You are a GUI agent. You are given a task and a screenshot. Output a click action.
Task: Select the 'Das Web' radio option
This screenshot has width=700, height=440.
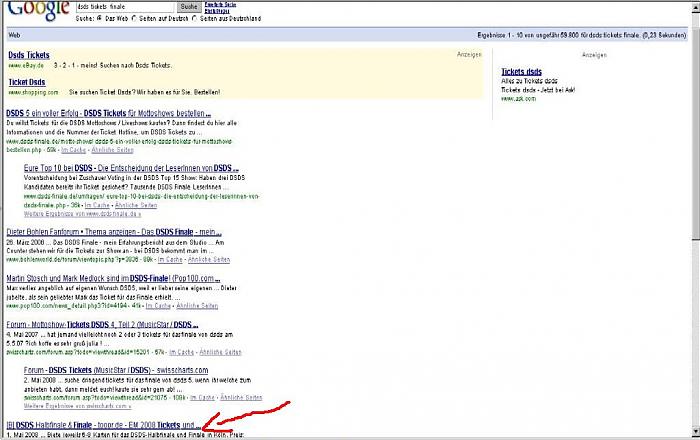click(99, 18)
